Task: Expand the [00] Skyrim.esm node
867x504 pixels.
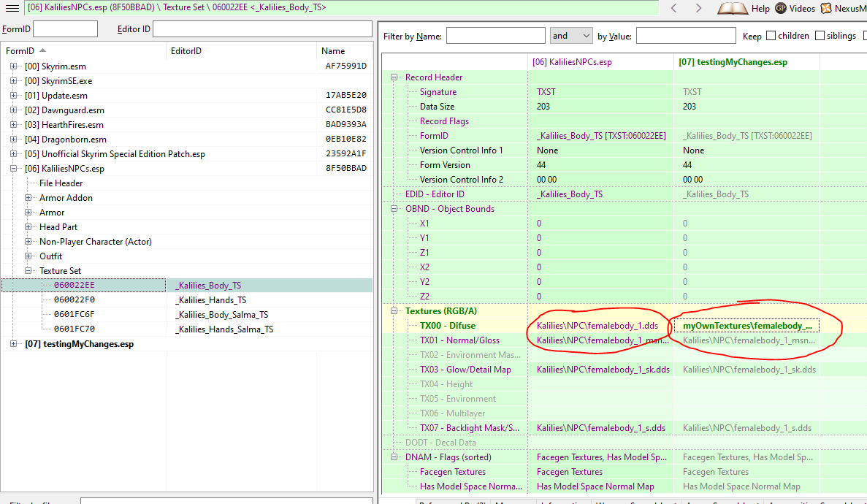Action: click(13, 66)
